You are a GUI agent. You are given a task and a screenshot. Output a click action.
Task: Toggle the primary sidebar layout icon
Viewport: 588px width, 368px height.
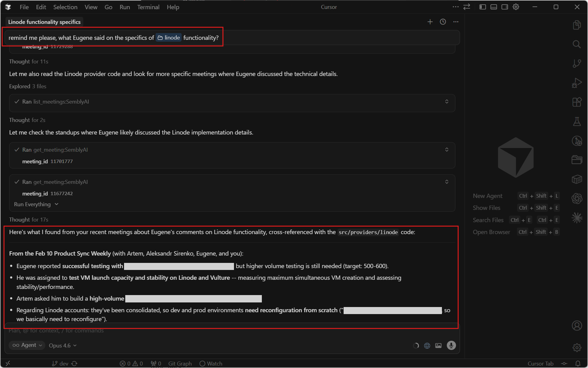(483, 7)
